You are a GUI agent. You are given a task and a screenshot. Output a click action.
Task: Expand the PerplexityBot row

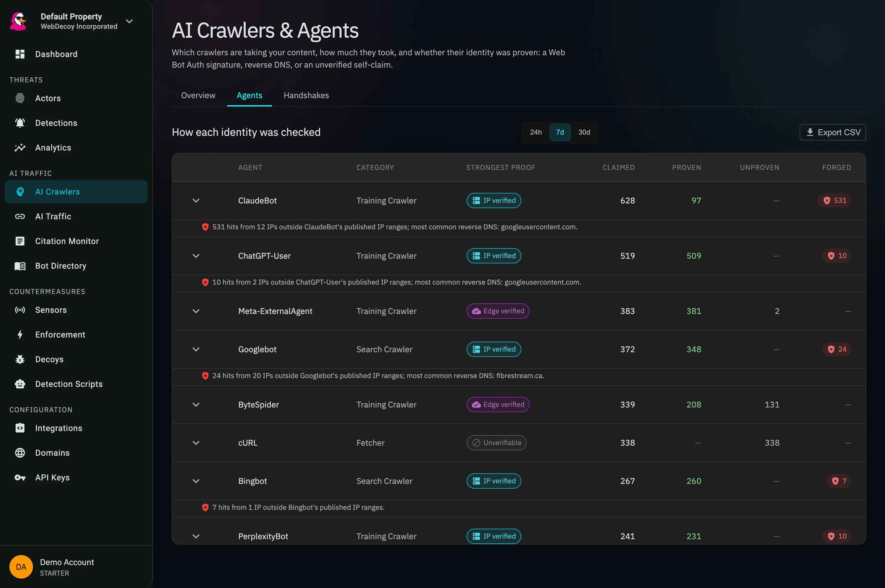(x=196, y=536)
